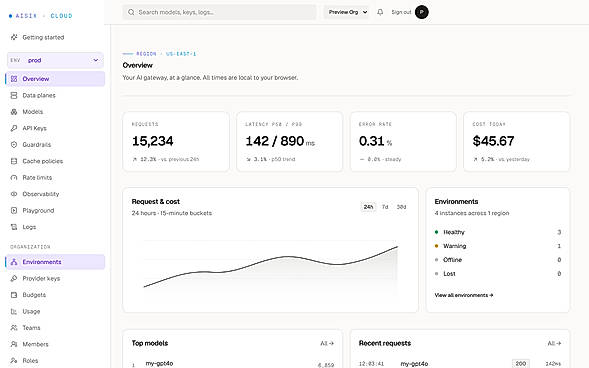Click the Teams people icon
The width and height of the screenshot is (589, 368).
point(14,328)
